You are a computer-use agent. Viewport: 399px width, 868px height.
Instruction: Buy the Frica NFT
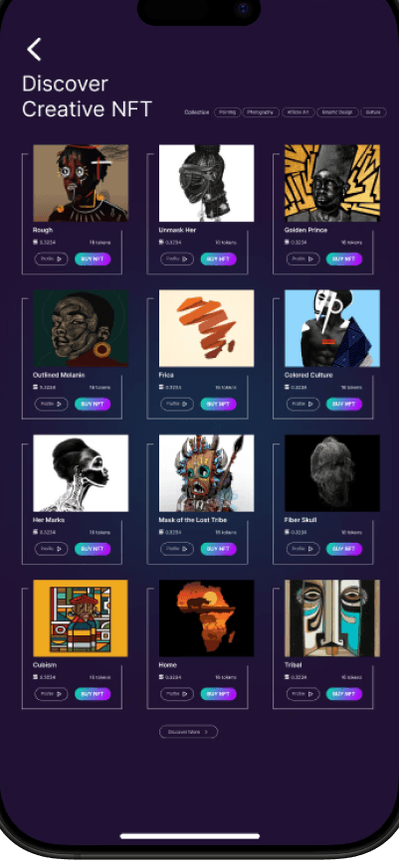tap(218, 404)
